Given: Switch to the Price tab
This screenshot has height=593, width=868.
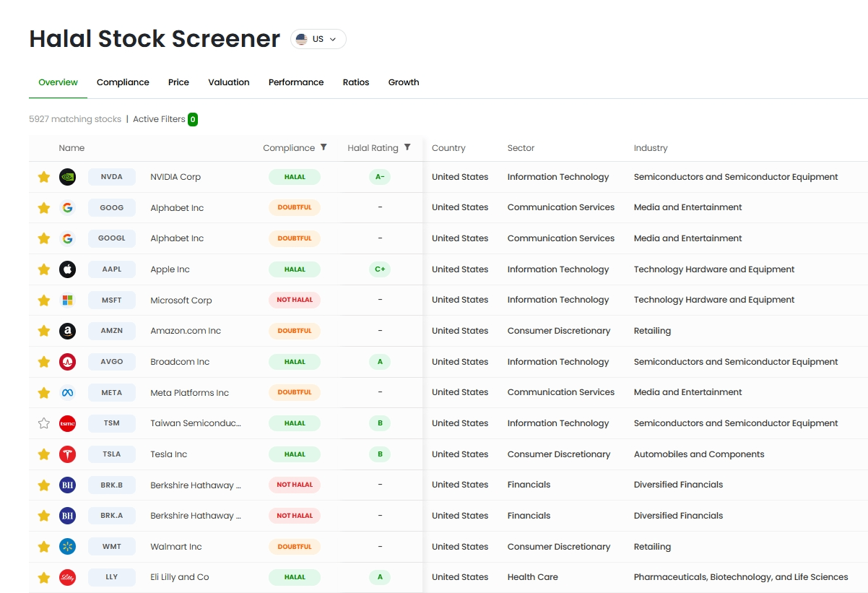Looking at the screenshot, I should tap(178, 82).
